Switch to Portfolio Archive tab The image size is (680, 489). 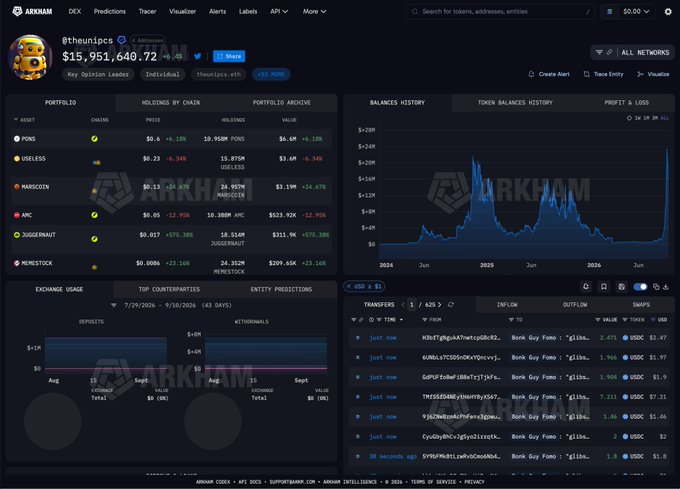(x=281, y=103)
